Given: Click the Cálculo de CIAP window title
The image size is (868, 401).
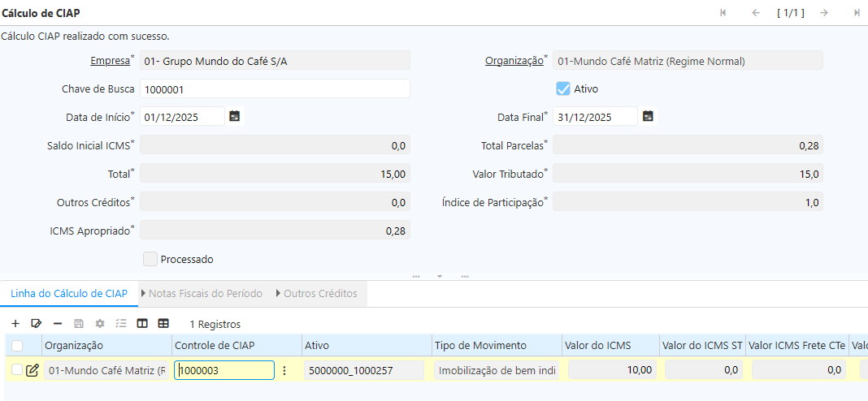Looking at the screenshot, I should (41, 13).
